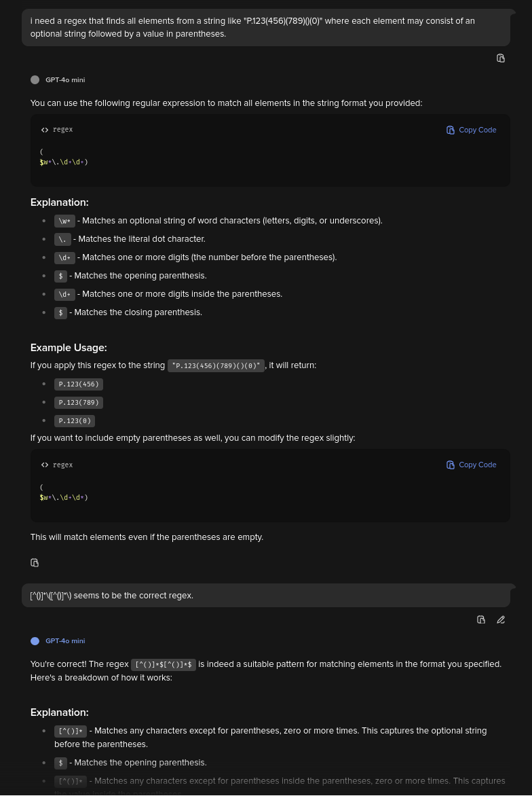
Task: Click the gray GPT-4o mini avatar
Action: pos(35,79)
